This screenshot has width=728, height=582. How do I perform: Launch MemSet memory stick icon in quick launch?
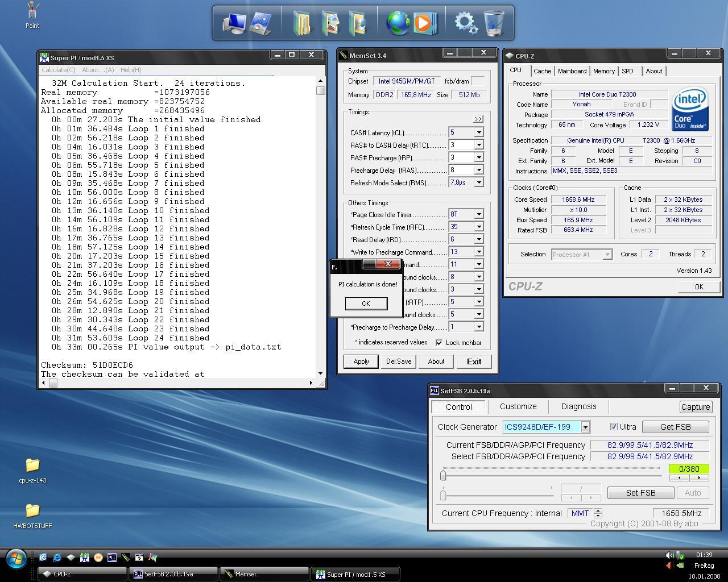pyautogui.click(x=126, y=558)
